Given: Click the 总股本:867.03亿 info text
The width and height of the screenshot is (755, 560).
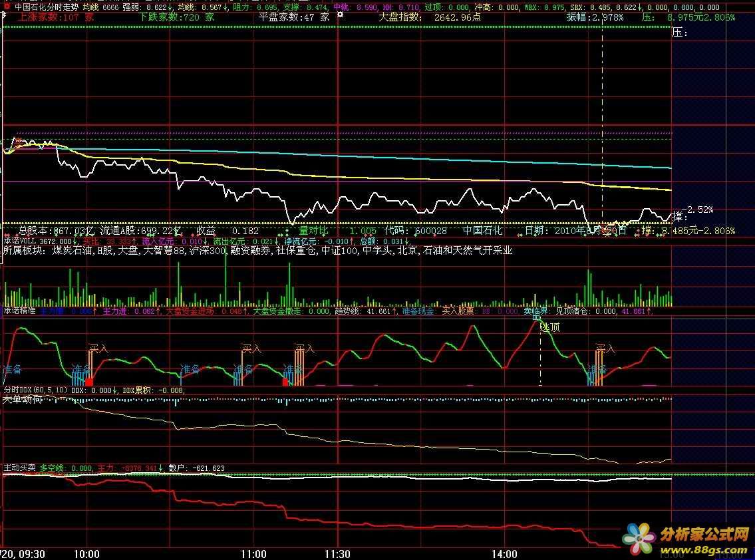Looking at the screenshot, I should [58, 231].
